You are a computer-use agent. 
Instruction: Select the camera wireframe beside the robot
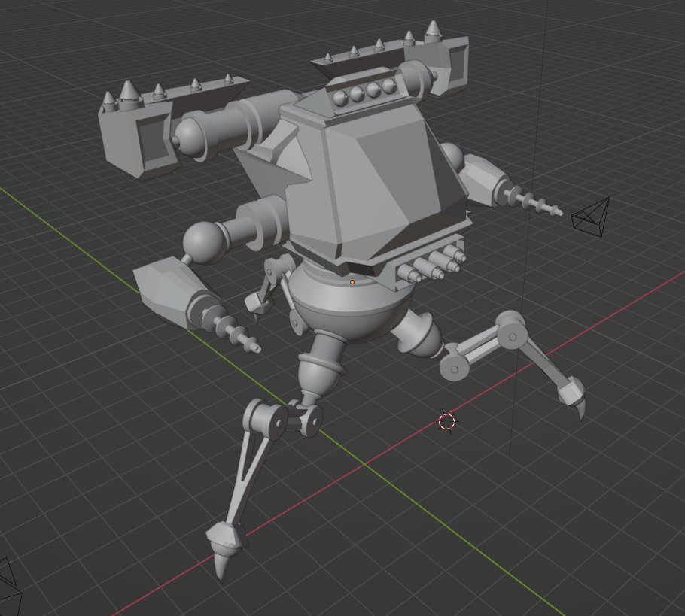(591, 217)
